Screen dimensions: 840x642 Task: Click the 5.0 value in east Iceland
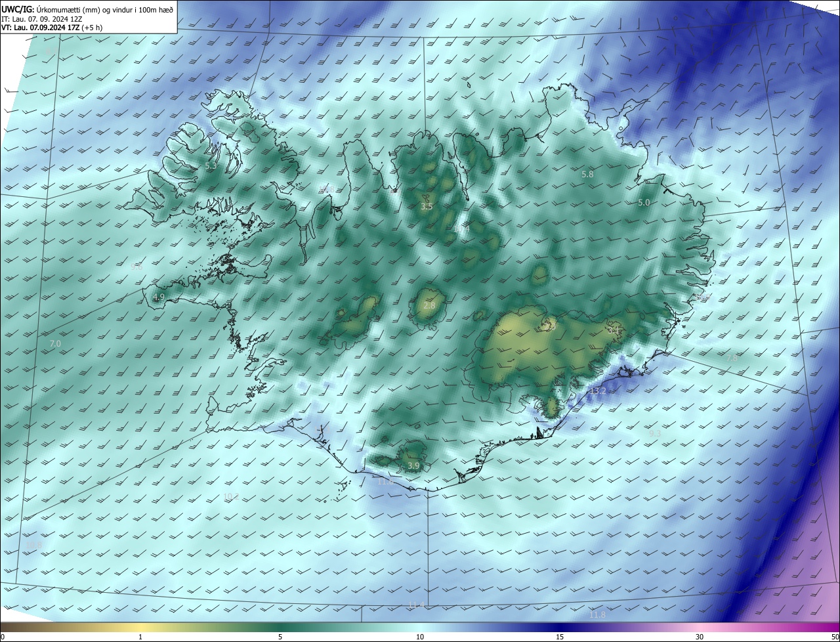(644, 203)
